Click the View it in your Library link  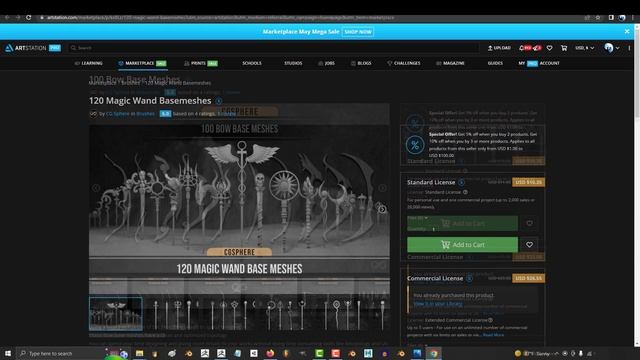coord(438,304)
